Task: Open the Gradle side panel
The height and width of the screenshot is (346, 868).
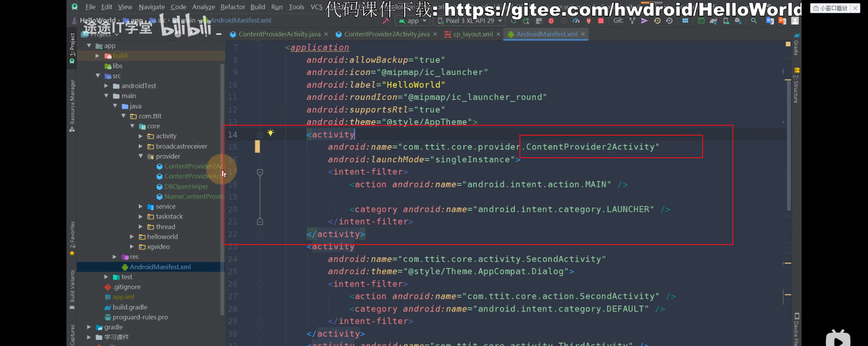Action: (795, 47)
